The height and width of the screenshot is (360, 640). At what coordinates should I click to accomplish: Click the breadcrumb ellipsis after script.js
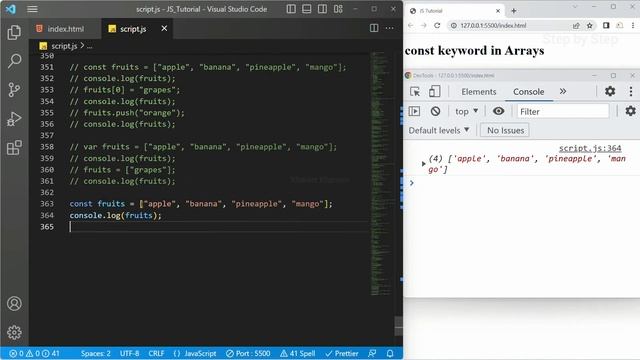[89, 46]
